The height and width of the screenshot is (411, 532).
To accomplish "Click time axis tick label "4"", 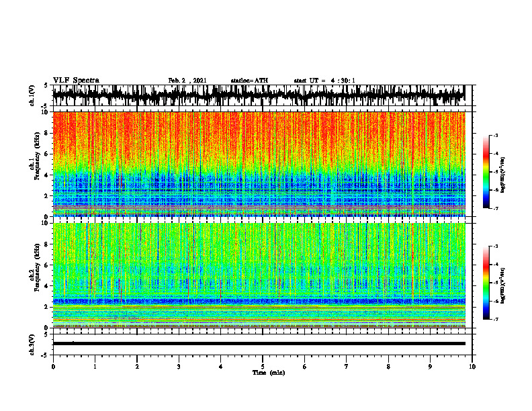I will pos(221,367).
